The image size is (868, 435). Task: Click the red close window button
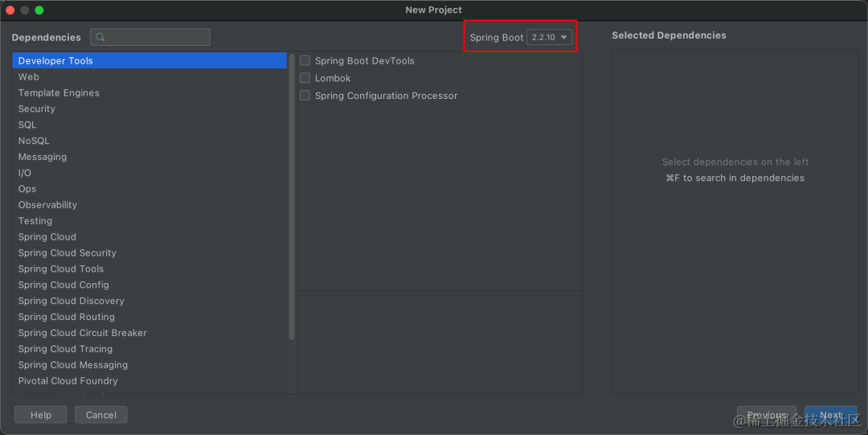pyautogui.click(x=10, y=10)
